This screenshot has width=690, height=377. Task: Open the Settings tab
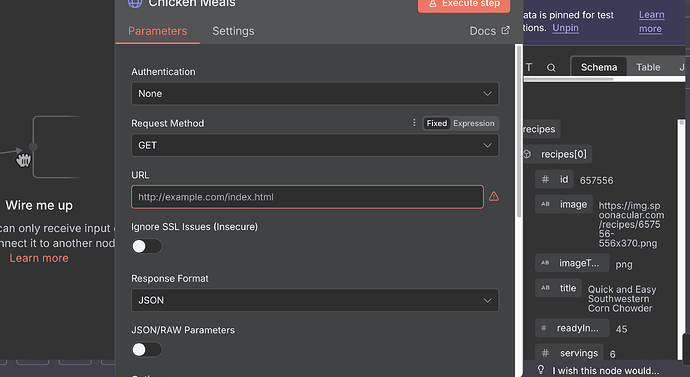233,31
